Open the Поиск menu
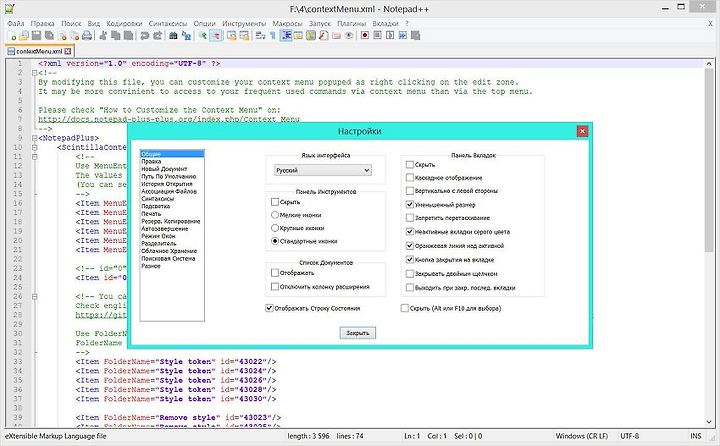 (71, 23)
